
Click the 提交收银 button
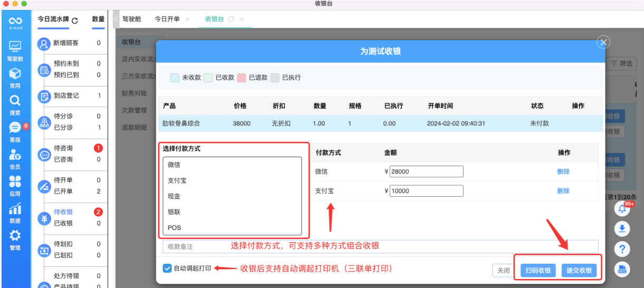(579, 271)
